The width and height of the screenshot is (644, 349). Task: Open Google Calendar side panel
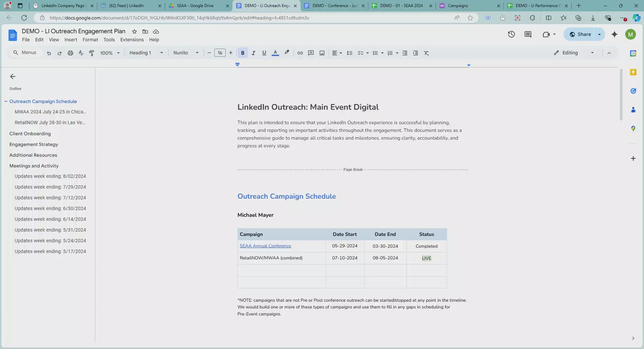pos(633,53)
